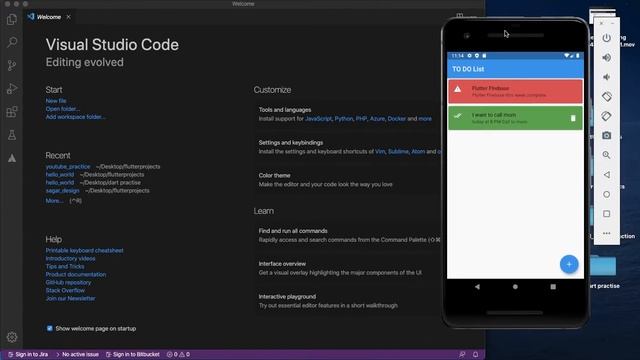Screen dimensions: 640x360
Task: Install Vim keybindings link
Action: coord(380,151)
